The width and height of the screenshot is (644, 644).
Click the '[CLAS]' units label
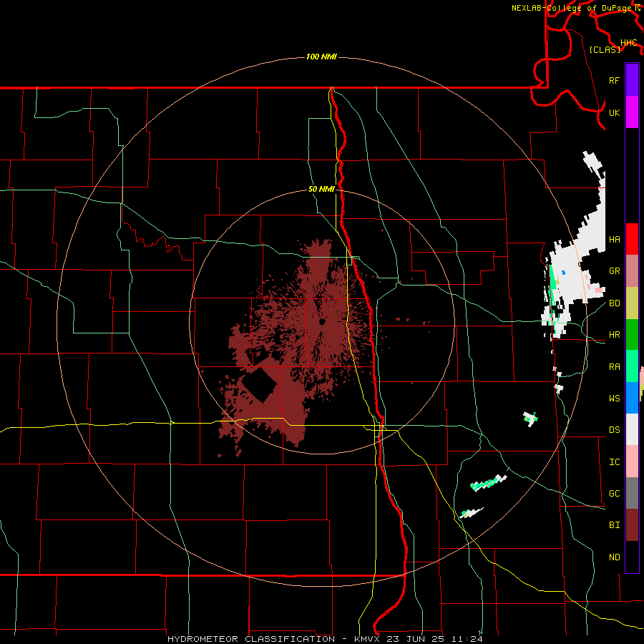[605, 50]
